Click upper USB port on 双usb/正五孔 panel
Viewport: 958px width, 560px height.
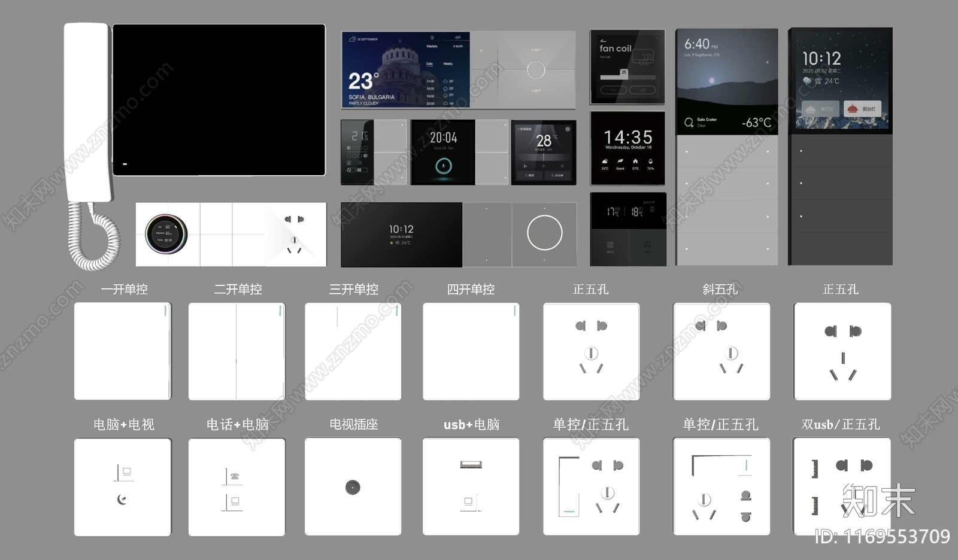[x=814, y=468]
